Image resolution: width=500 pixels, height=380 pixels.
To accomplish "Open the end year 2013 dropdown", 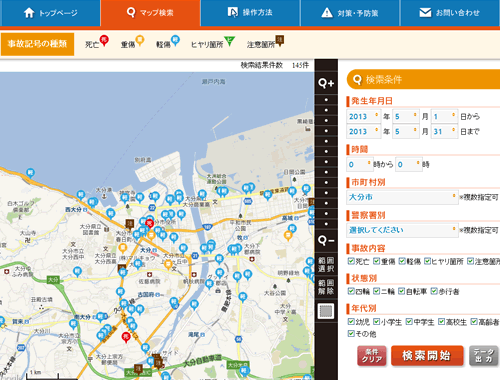I will tap(363, 131).
